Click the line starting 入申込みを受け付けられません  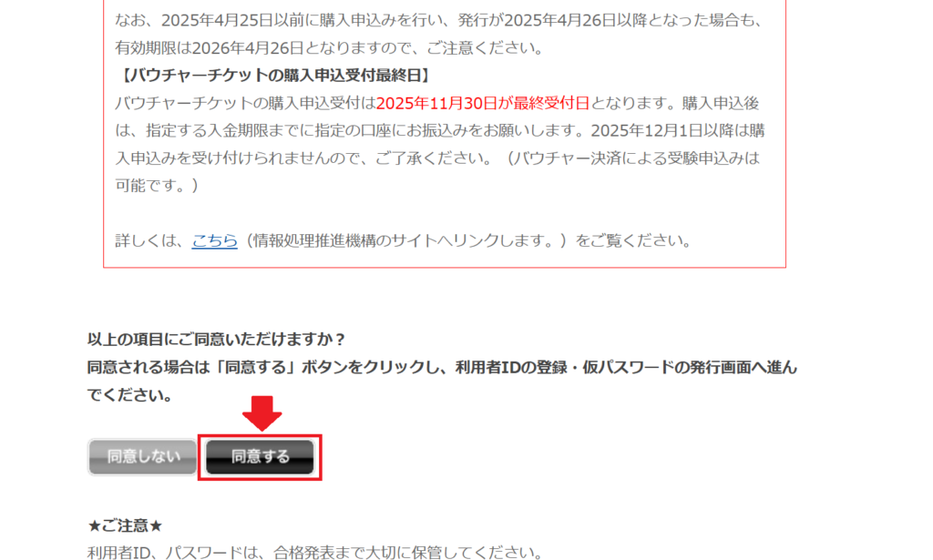438,158
